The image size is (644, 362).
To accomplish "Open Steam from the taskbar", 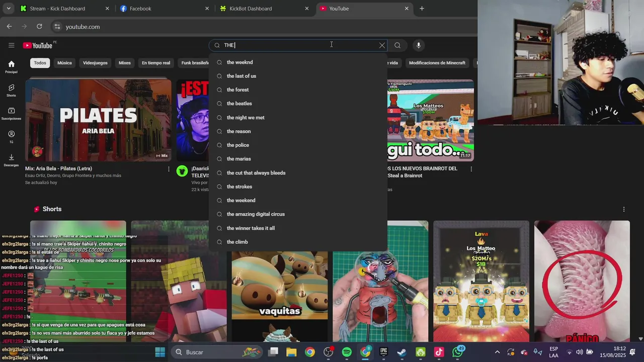I will pos(402,352).
